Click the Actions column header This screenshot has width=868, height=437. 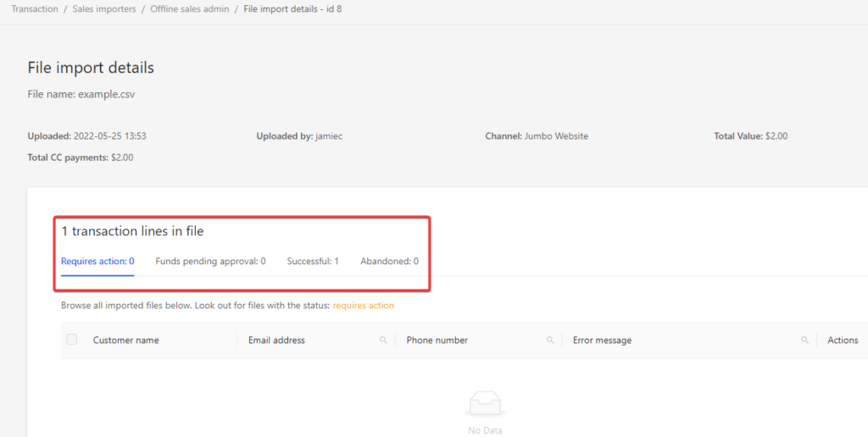coord(843,340)
